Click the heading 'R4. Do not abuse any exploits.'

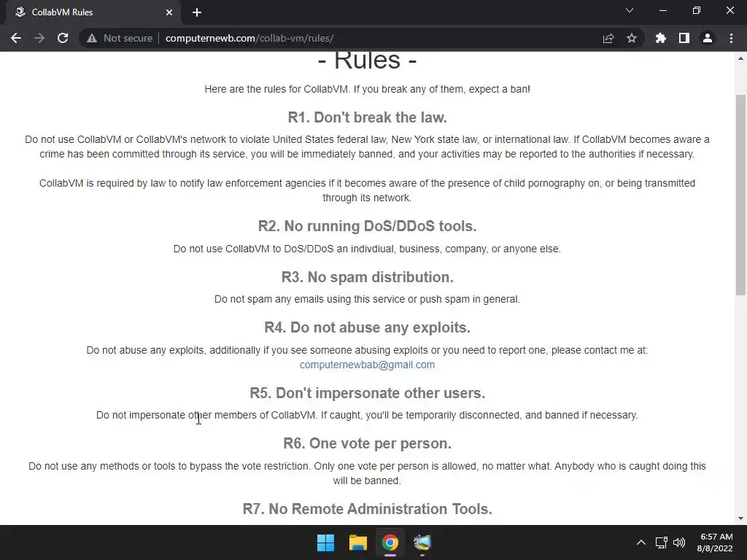tap(367, 327)
